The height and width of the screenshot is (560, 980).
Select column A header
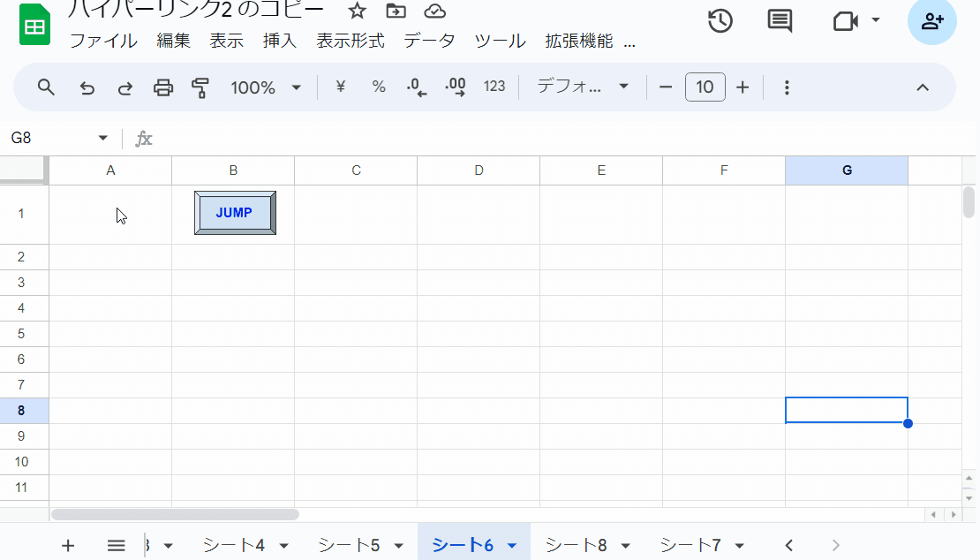[x=110, y=170]
